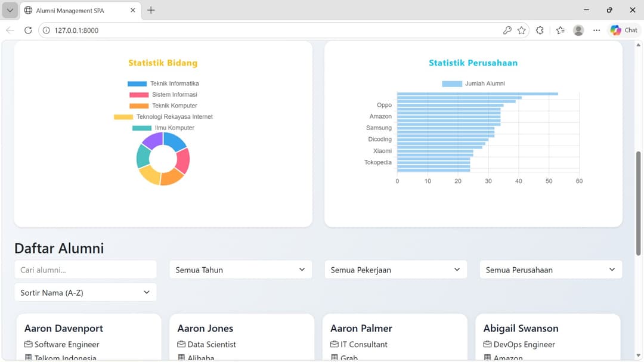This screenshot has height=362, width=644.
Task: Open Aaron Palmer alumni card
Action: pyautogui.click(x=395, y=338)
